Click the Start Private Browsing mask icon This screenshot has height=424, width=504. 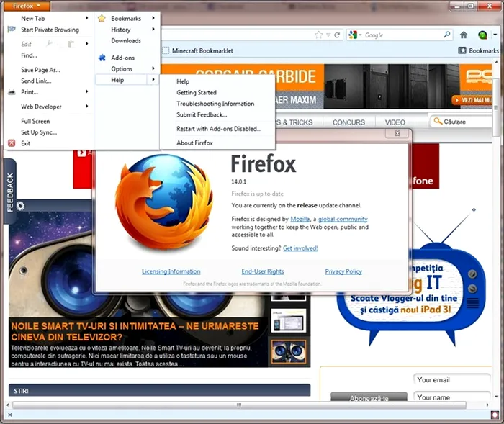[12, 29]
